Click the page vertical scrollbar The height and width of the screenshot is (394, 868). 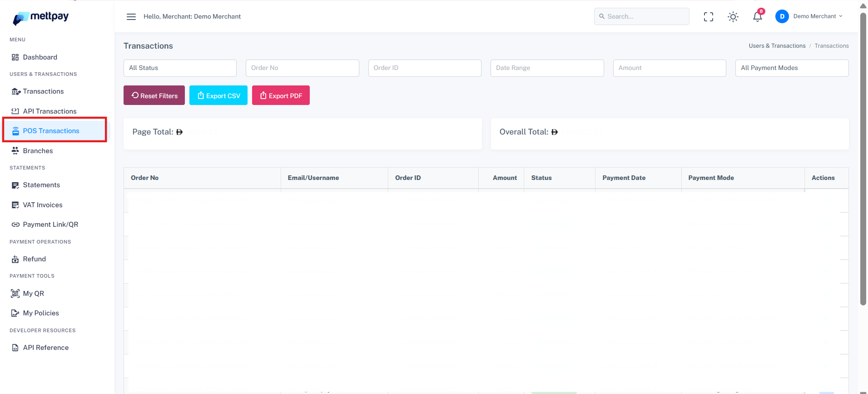(863, 159)
